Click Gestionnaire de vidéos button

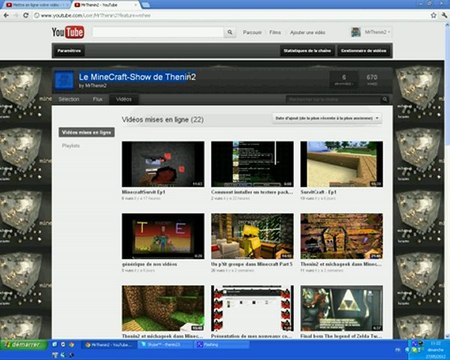click(x=363, y=51)
